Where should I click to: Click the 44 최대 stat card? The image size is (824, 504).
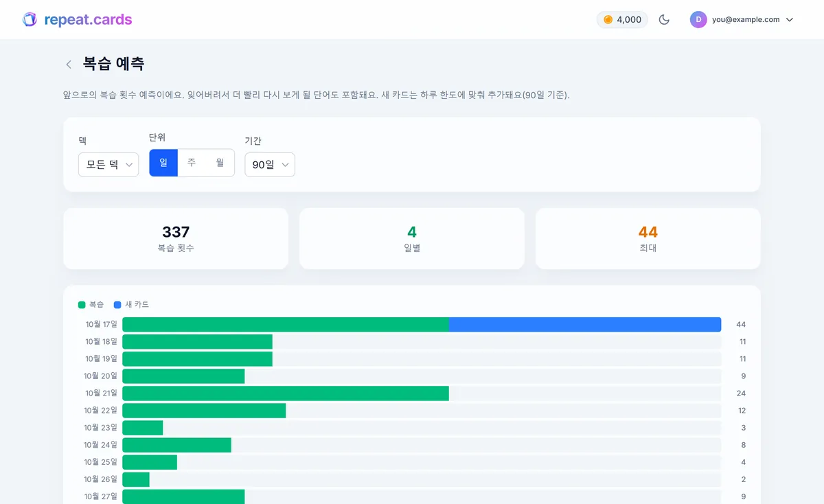click(x=648, y=238)
